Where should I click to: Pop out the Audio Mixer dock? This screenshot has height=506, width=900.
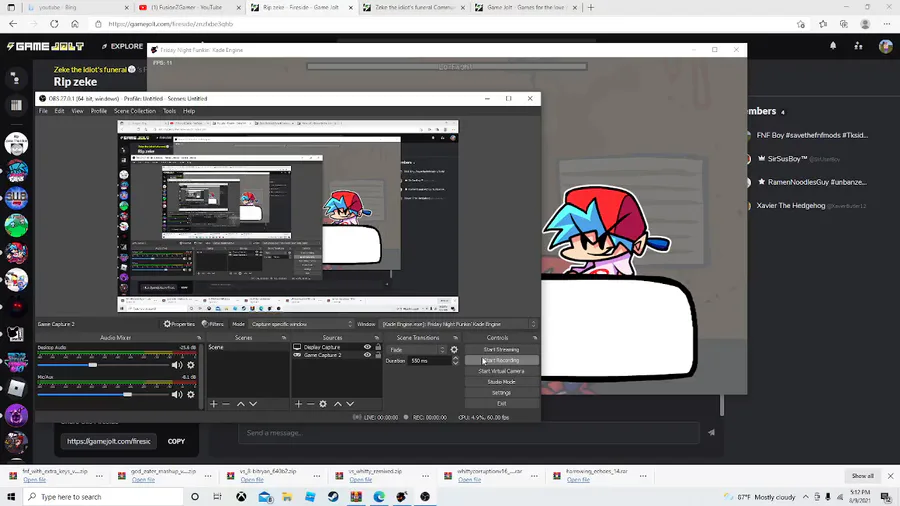(199, 338)
